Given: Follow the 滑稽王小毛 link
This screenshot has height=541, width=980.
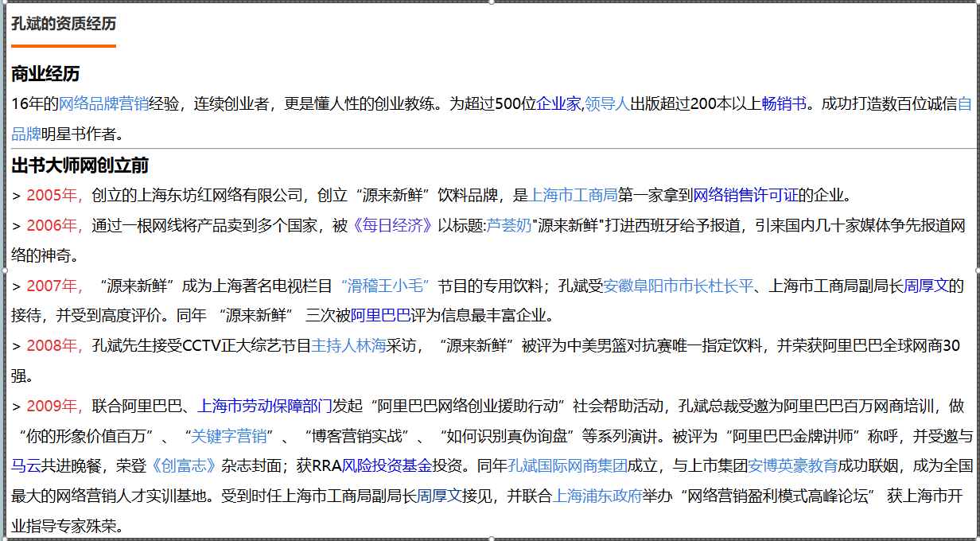Looking at the screenshot, I should click(385, 286).
